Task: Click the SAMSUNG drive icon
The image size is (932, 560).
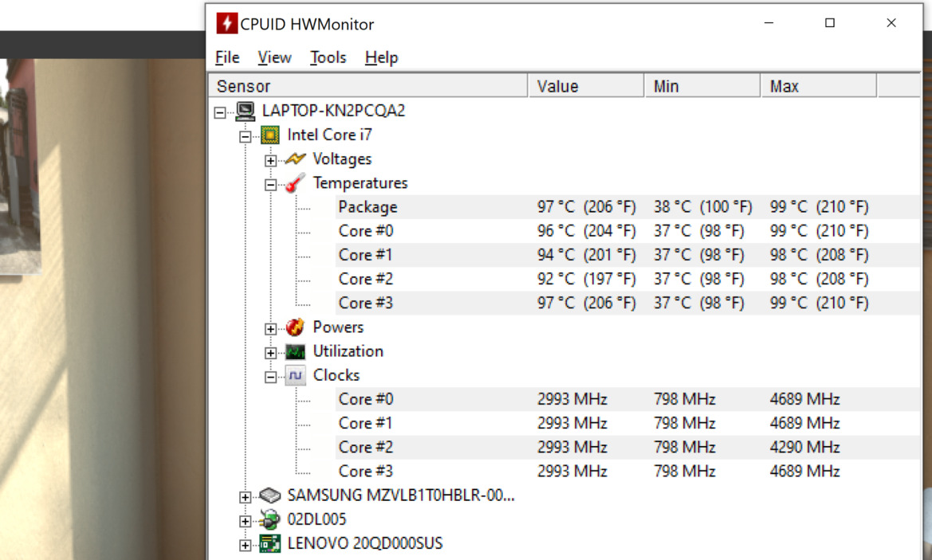Action: point(269,495)
